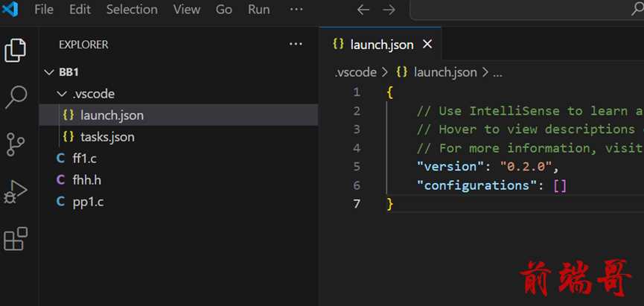Navigate forward with the right arrow
644x306 pixels.
(389, 10)
